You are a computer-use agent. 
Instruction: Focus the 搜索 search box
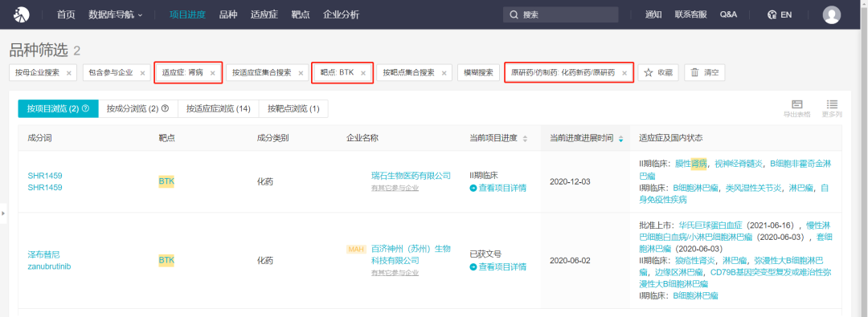561,15
